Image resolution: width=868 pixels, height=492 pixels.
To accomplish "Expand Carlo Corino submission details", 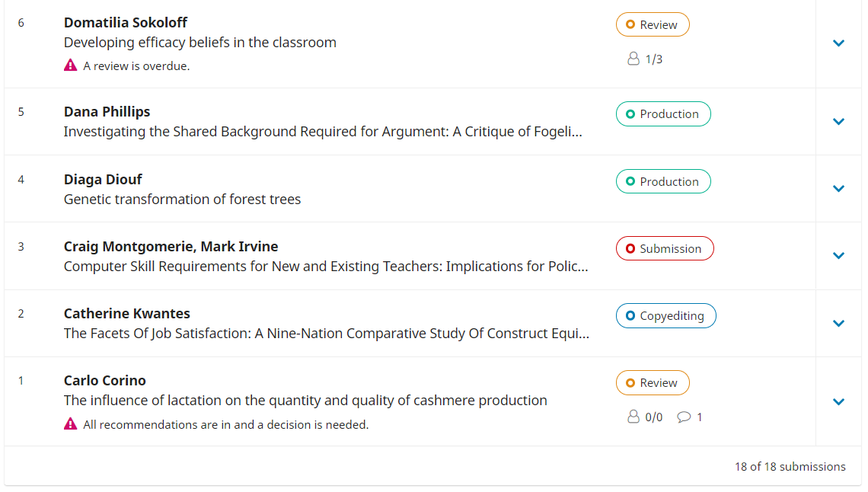I will (x=838, y=401).
